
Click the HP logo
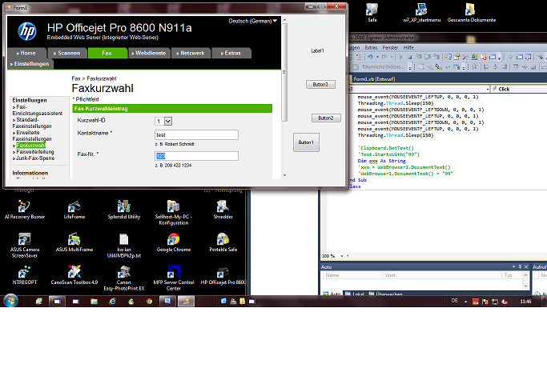point(27,31)
